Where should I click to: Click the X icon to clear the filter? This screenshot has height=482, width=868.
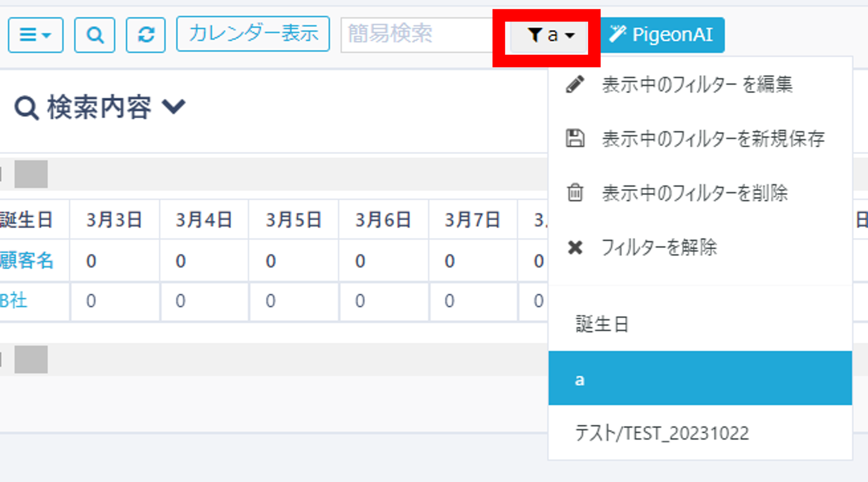click(x=575, y=247)
